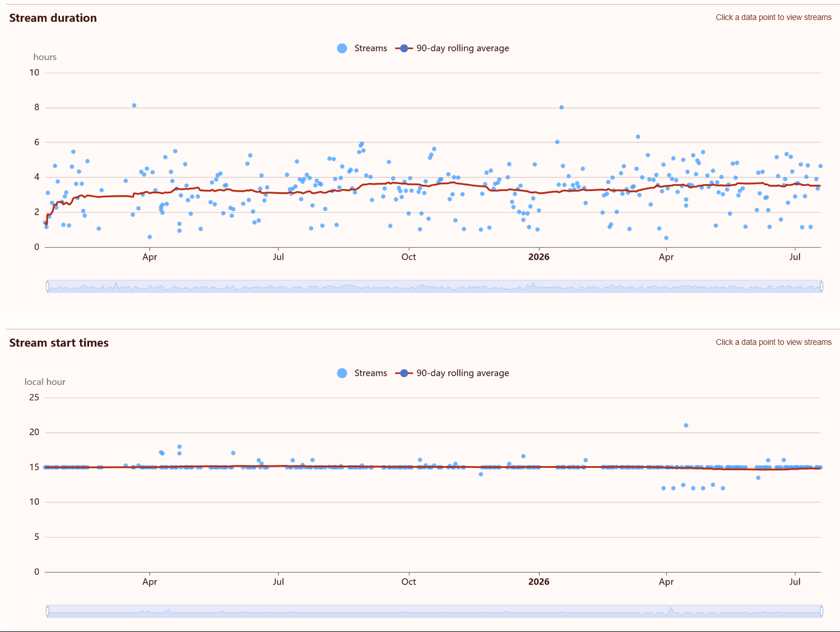This screenshot has width=840, height=632.
Task: Click the "local hour" y-axis label
Action: click(45, 381)
